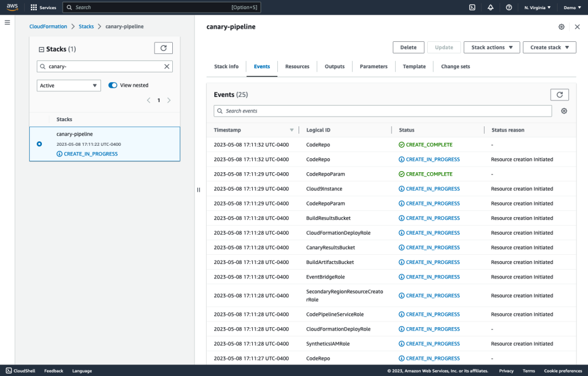588x376 pixels.
Task: Click the help question mark icon
Action: click(509, 7)
